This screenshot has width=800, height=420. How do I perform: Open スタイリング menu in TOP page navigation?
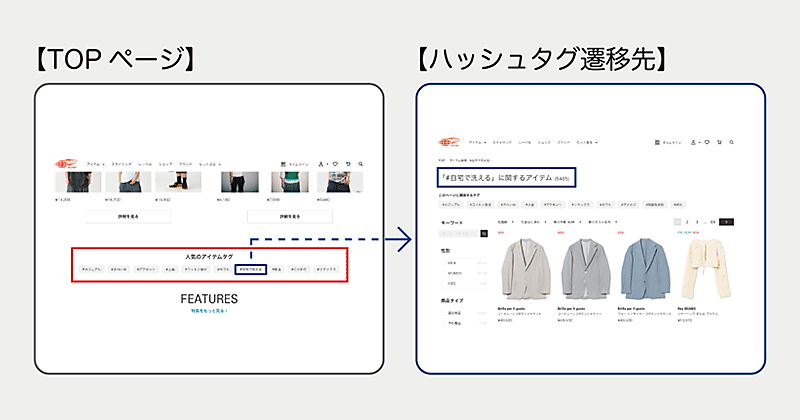tap(121, 164)
